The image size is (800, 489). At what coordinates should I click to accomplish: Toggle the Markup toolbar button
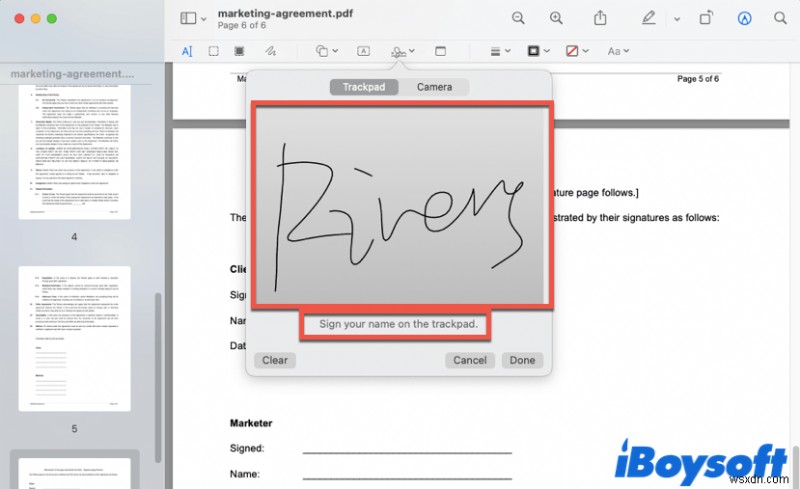tap(744, 19)
